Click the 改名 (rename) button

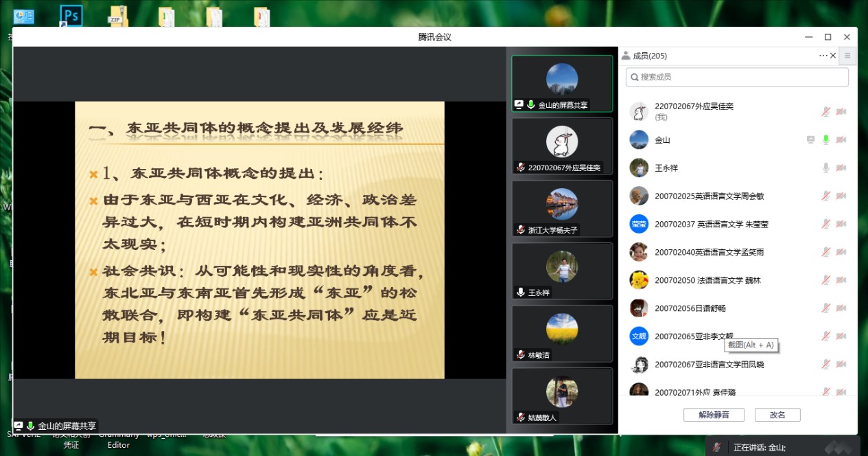pos(777,415)
